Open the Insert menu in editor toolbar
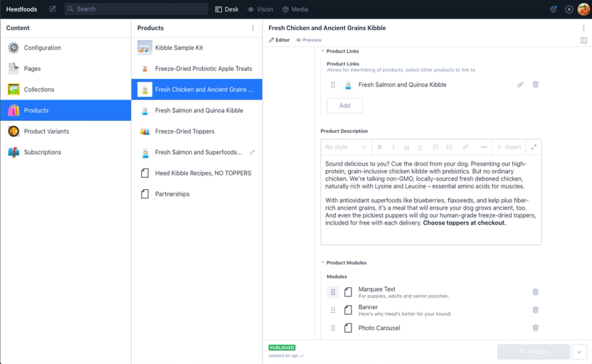This screenshot has height=364, width=592. (x=509, y=147)
